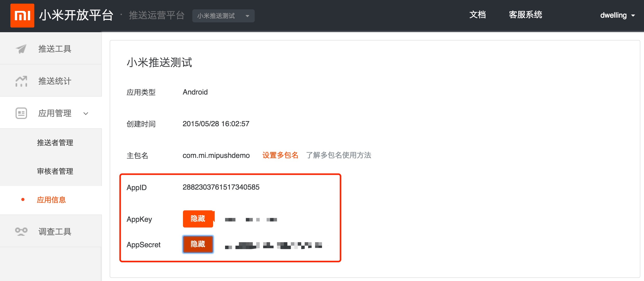
Task: Open the 小米推送测试 app selector dropdown
Action: pos(223,16)
